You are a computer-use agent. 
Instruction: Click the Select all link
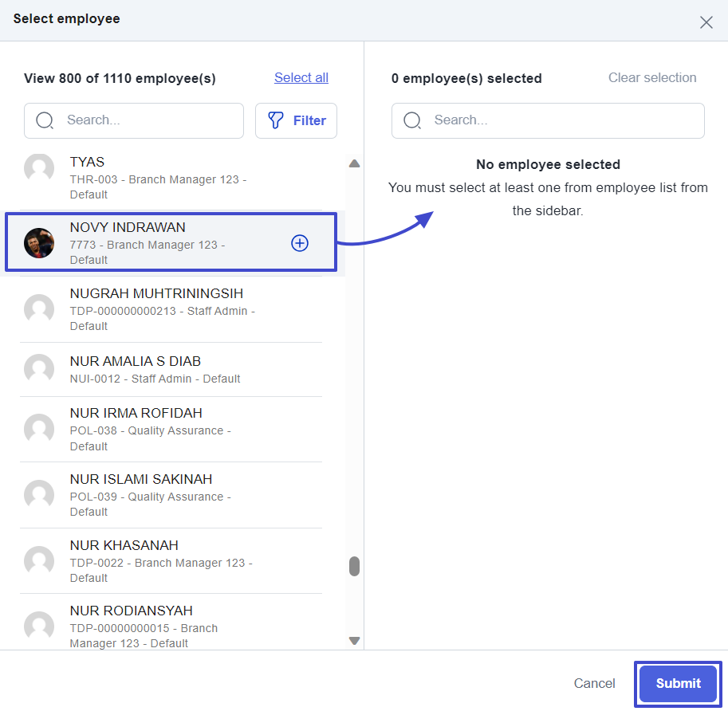301,77
